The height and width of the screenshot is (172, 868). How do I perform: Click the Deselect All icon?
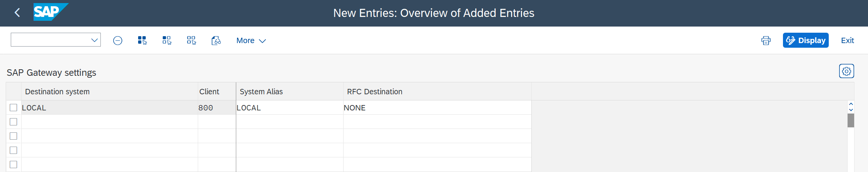192,40
